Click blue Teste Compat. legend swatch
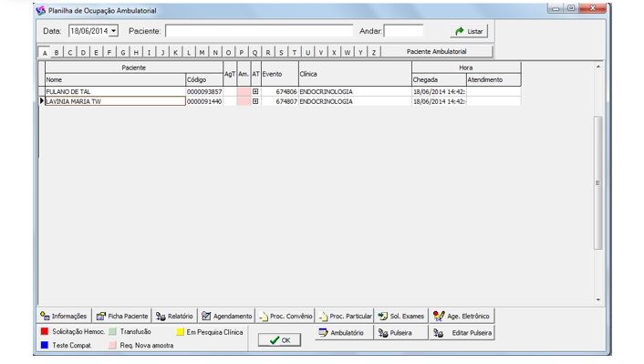 [x=45, y=345]
